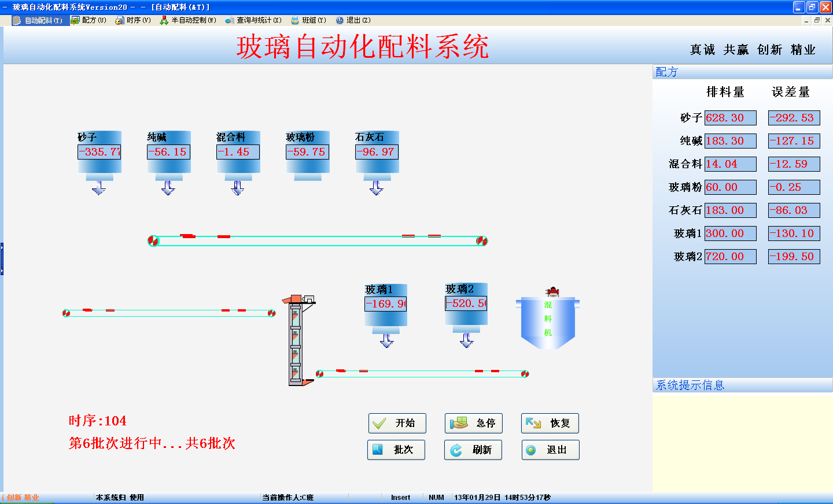Open the 时序 sequence menu
Viewport: 833px width, 504px height.
click(x=134, y=20)
